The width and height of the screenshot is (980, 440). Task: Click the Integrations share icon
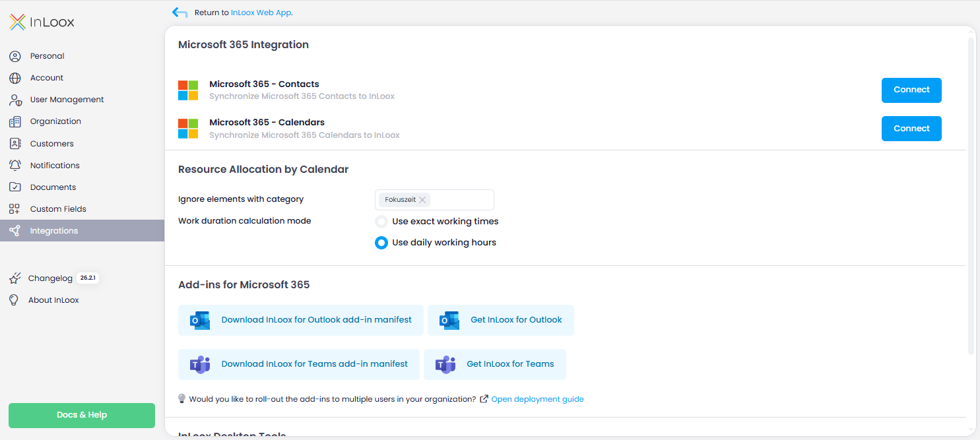pyautogui.click(x=15, y=231)
